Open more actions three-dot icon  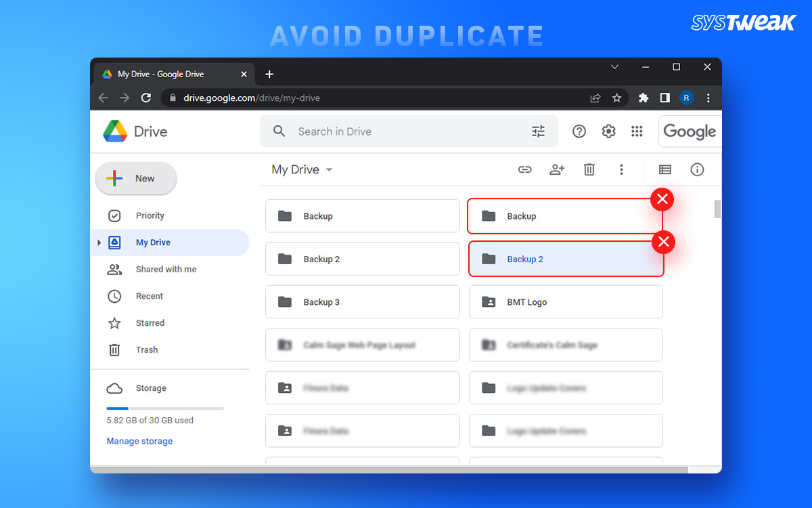pyautogui.click(x=621, y=169)
